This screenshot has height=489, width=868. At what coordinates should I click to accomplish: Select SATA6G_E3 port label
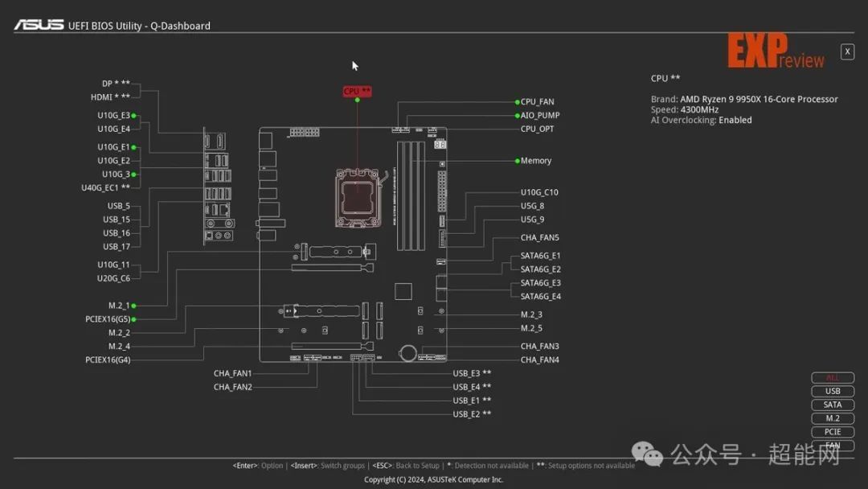click(x=540, y=283)
